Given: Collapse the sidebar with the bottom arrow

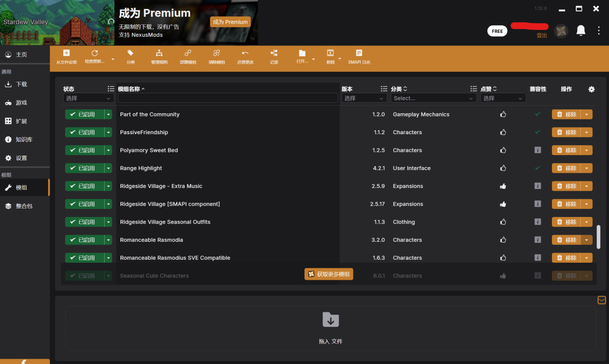Looking at the screenshot, I should 25,362.
